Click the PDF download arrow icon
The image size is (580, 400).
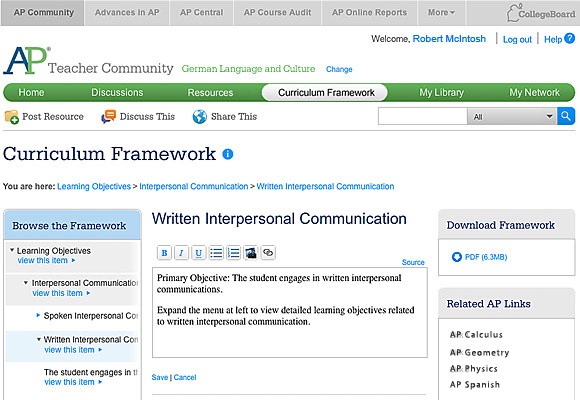457,257
